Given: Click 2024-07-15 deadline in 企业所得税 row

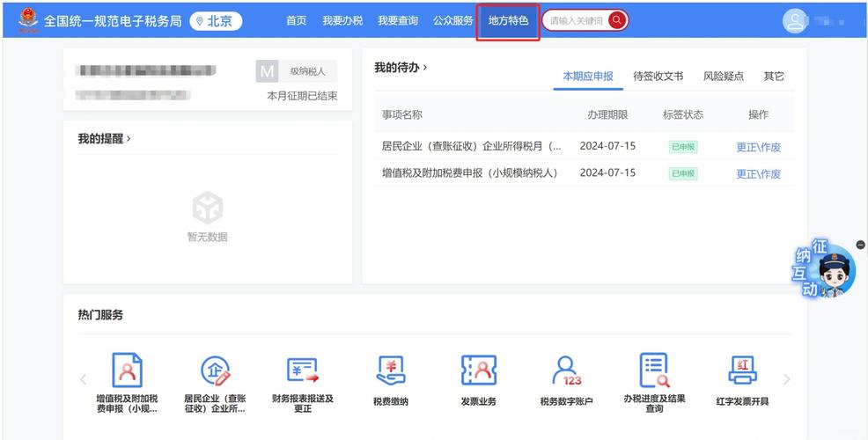Looking at the screenshot, I should (x=607, y=146).
